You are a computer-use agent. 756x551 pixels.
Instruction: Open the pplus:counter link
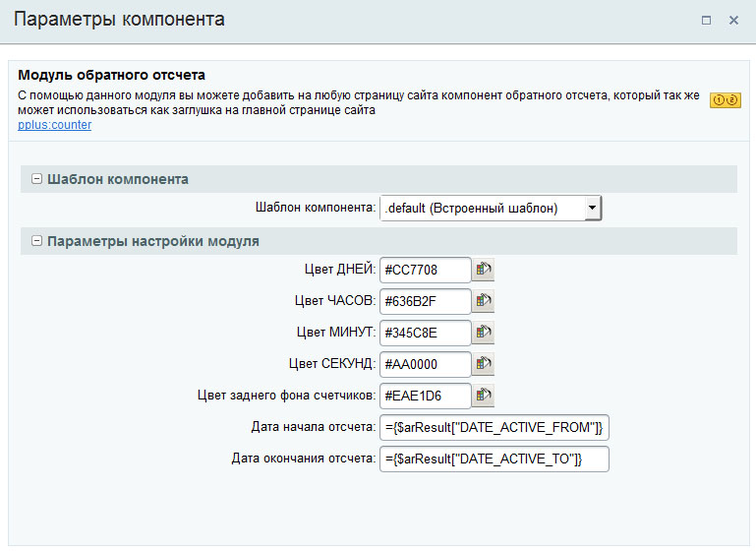(55, 125)
